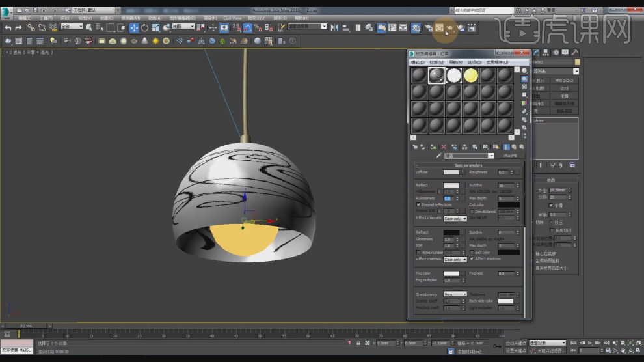This screenshot has height=362, width=644.
Task: Toggle the Angle Snap tool
Action: tap(247, 27)
